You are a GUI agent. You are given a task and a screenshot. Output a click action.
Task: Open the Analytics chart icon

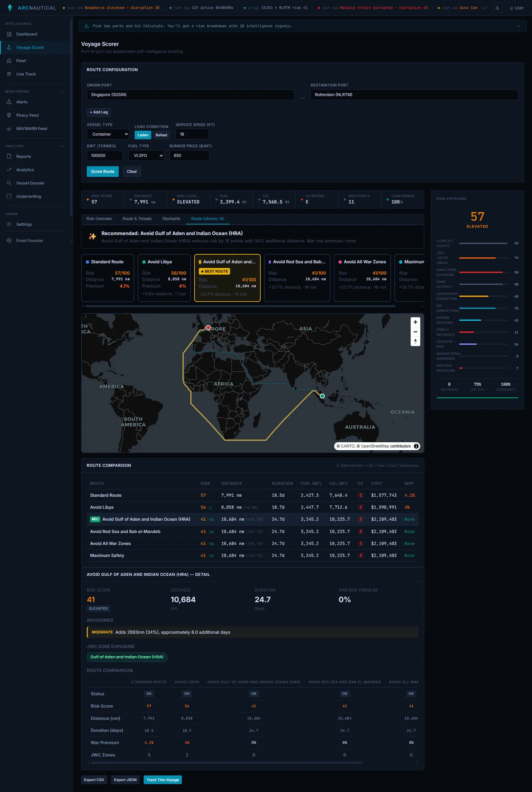pyautogui.click(x=9, y=170)
